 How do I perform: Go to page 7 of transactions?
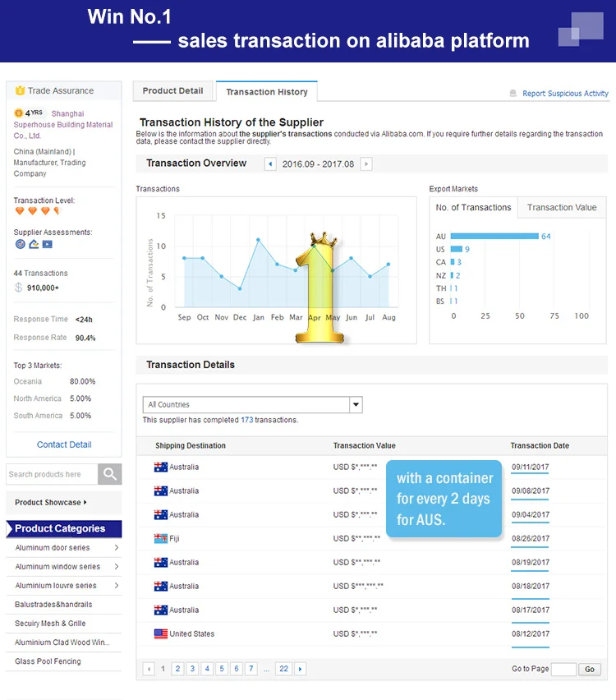tap(251, 669)
